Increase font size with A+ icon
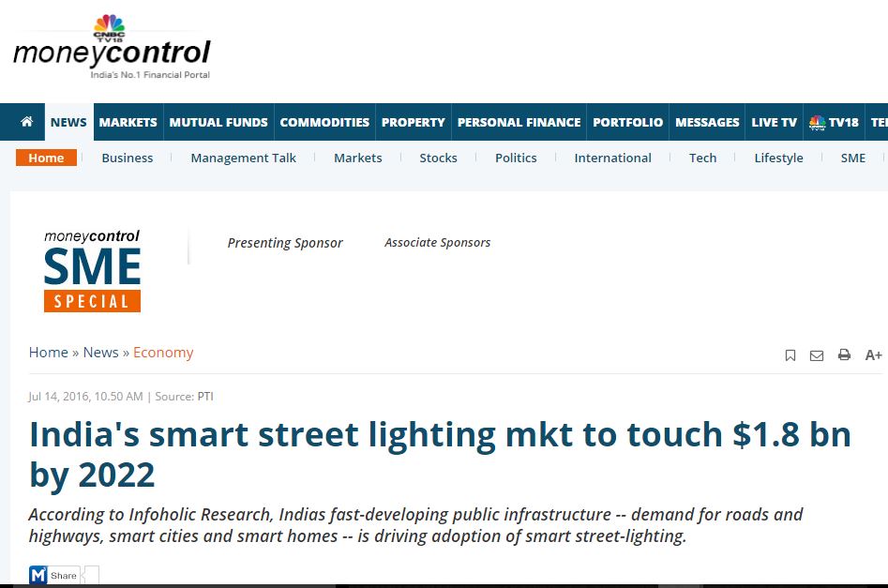This screenshot has width=888, height=588. point(873,355)
